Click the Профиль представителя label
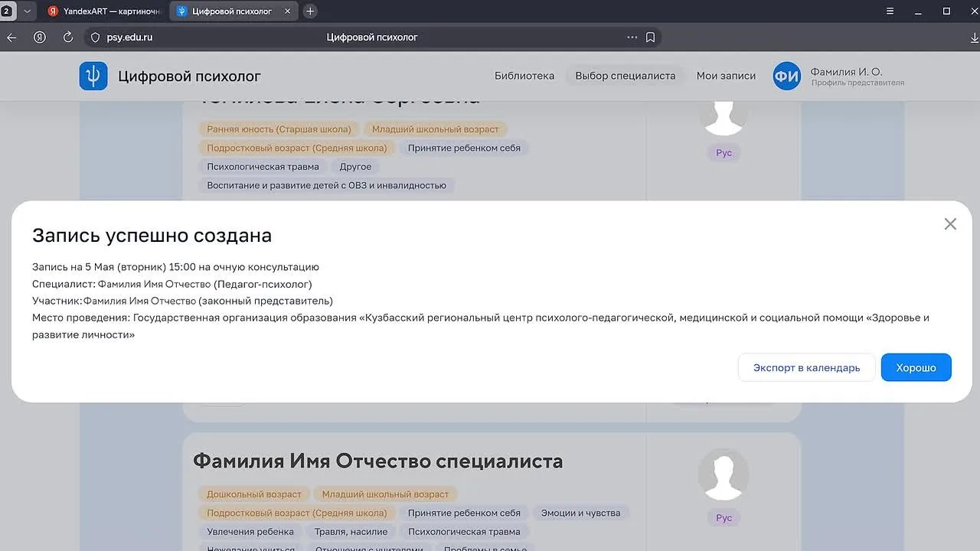 (x=857, y=83)
